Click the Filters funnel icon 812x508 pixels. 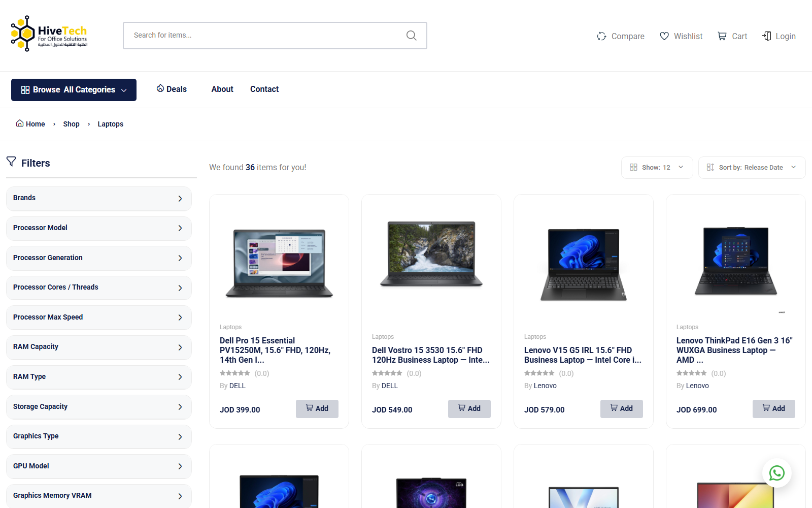11,162
